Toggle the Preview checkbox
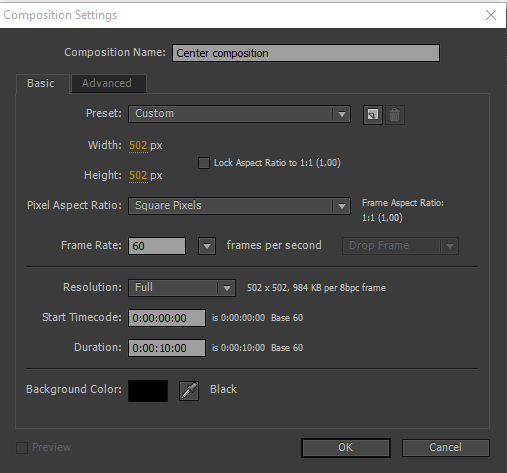Screen dimensions: 507x473 [x=22, y=448]
